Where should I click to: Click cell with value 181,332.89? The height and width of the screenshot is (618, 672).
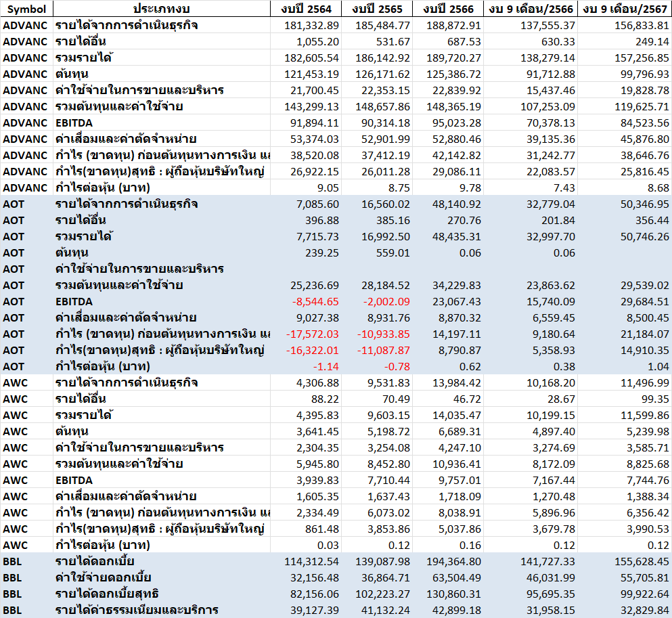tap(311, 26)
